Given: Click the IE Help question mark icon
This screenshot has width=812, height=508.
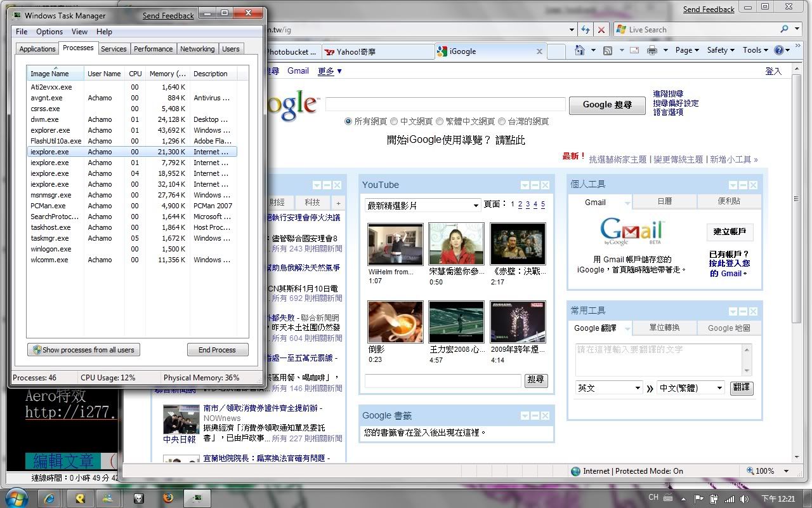Looking at the screenshot, I should pyautogui.click(x=779, y=50).
